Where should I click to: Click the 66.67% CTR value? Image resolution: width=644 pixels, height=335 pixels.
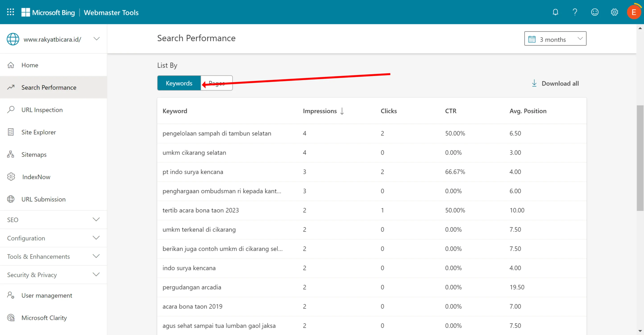[455, 172]
